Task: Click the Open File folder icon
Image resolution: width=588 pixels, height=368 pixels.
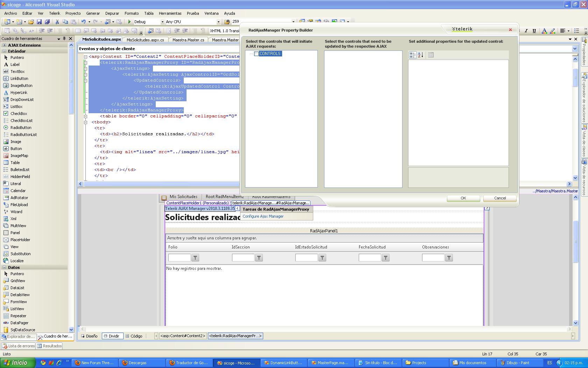Action: tap(31, 22)
